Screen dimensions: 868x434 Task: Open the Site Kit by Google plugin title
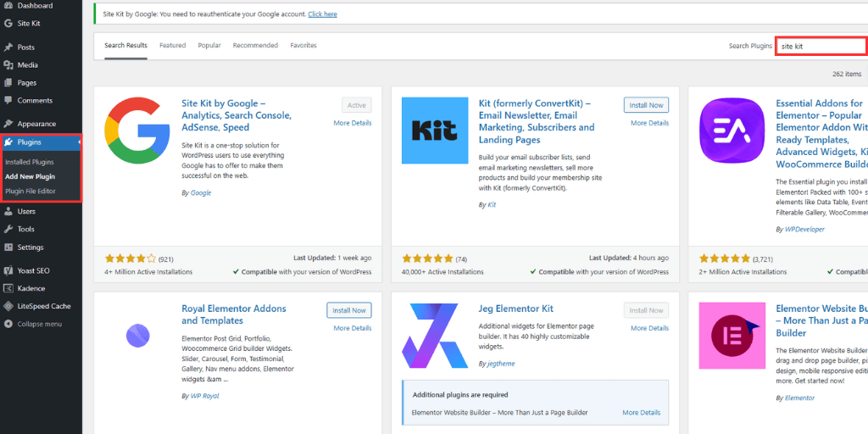point(236,115)
